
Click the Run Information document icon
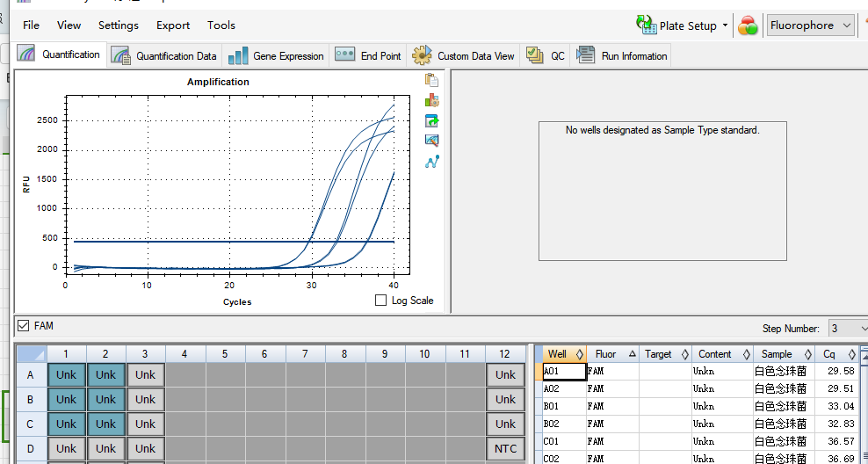(586, 54)
